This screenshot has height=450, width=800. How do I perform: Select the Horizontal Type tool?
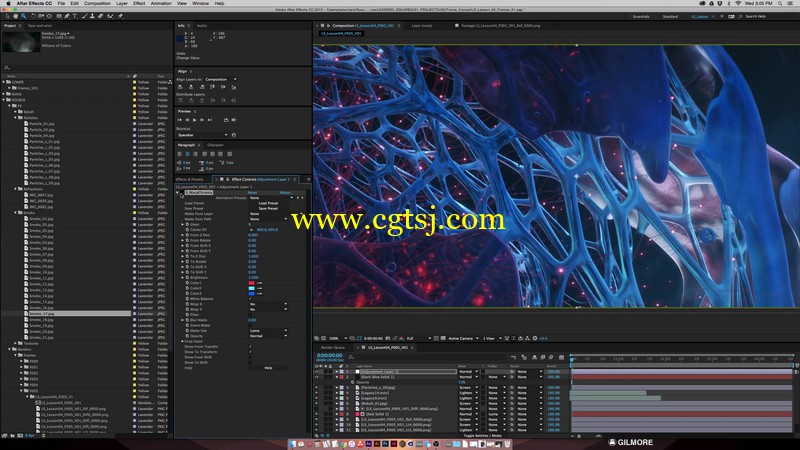74,16
